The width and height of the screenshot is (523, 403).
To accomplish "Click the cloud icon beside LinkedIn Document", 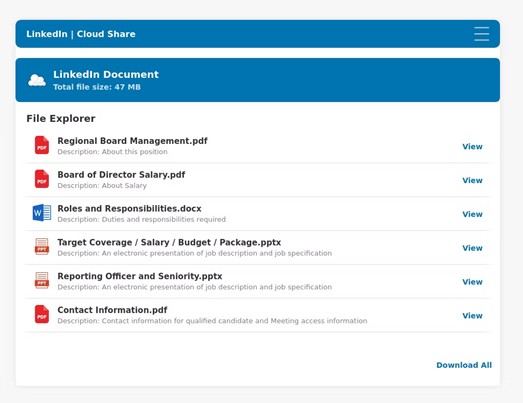I will pyautogui.click(x=37, y=80).
